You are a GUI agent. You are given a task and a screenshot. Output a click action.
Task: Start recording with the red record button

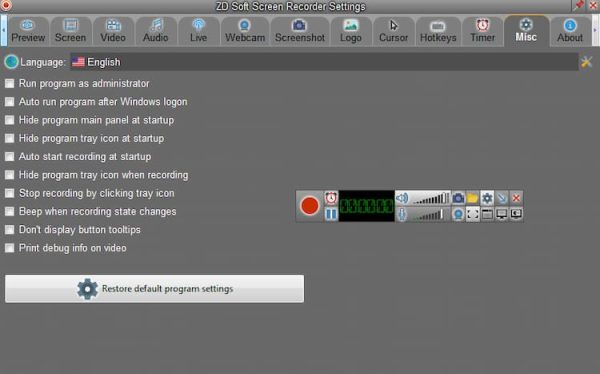(310, 206)
